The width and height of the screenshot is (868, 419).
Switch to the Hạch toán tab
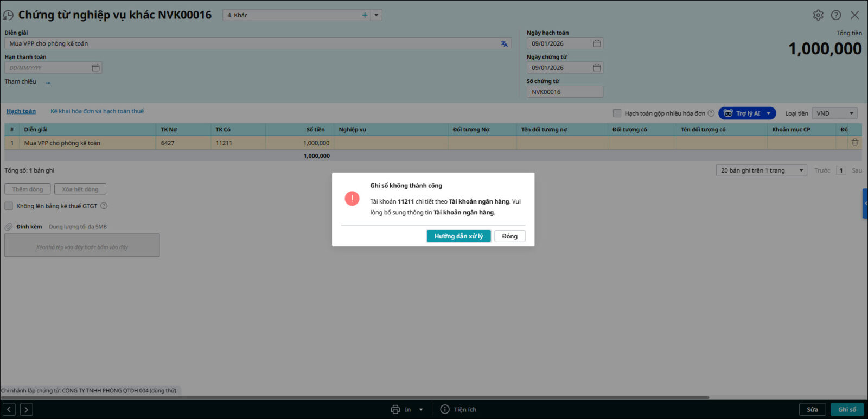coord(21,111)
